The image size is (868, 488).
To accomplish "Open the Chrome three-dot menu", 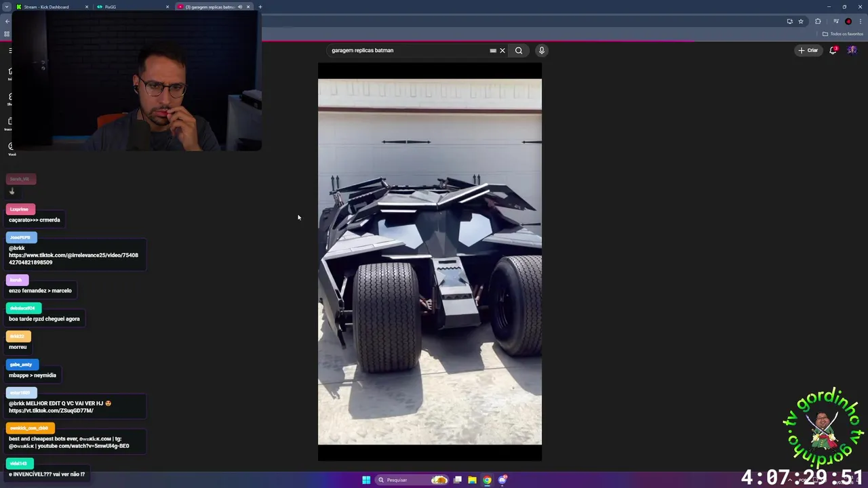I will 861,21.
